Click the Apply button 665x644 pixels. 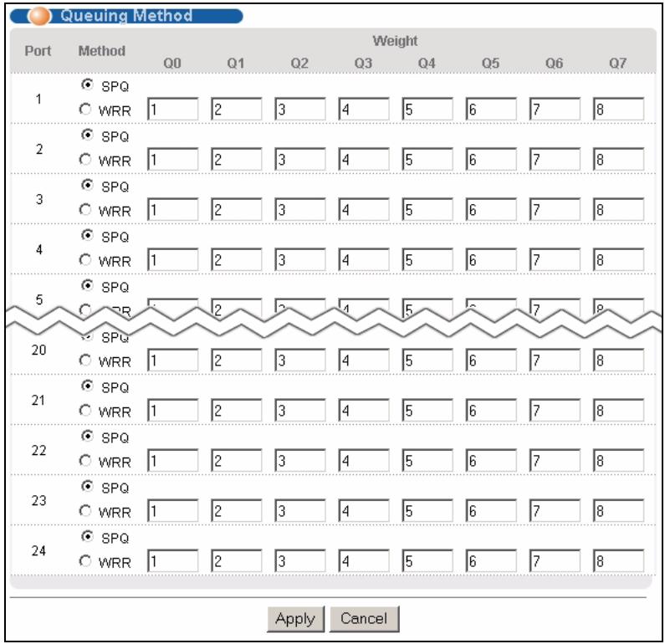click(x=295, y=619)
